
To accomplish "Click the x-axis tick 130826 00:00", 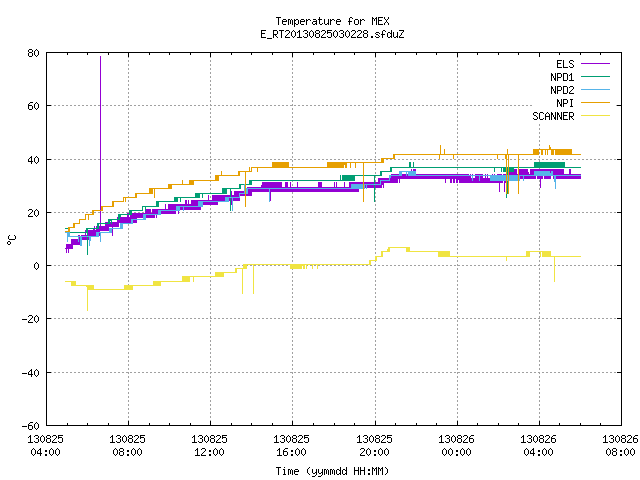I will [x=456, y=446].
